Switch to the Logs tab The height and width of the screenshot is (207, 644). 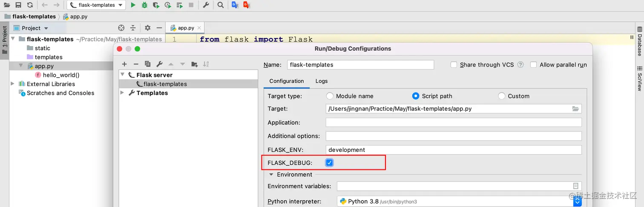coord(322,81)
